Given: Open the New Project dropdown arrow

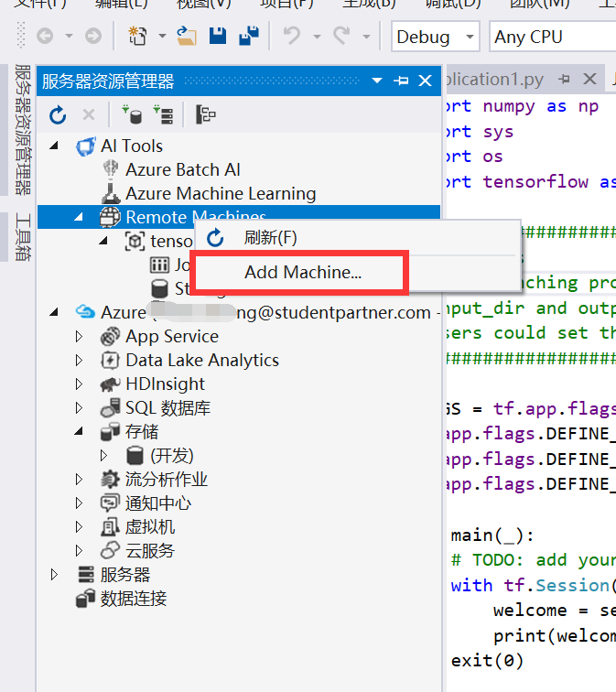Looking at the screenshot, I should point(162,37).
